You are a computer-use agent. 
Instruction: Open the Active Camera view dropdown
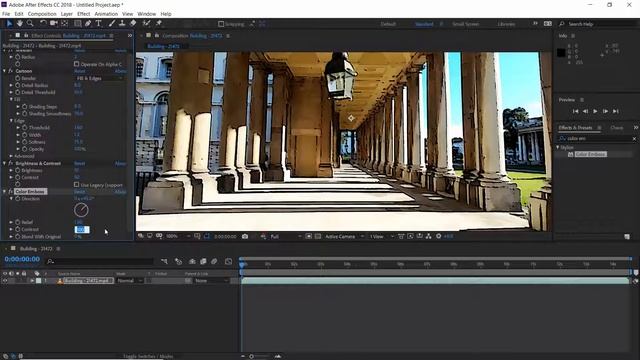[344, 236]
